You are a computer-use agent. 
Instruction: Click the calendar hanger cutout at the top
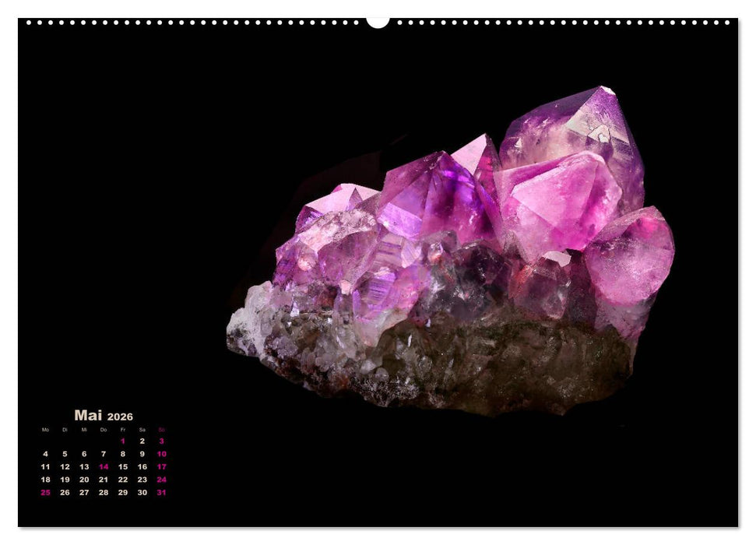[378, 19]
